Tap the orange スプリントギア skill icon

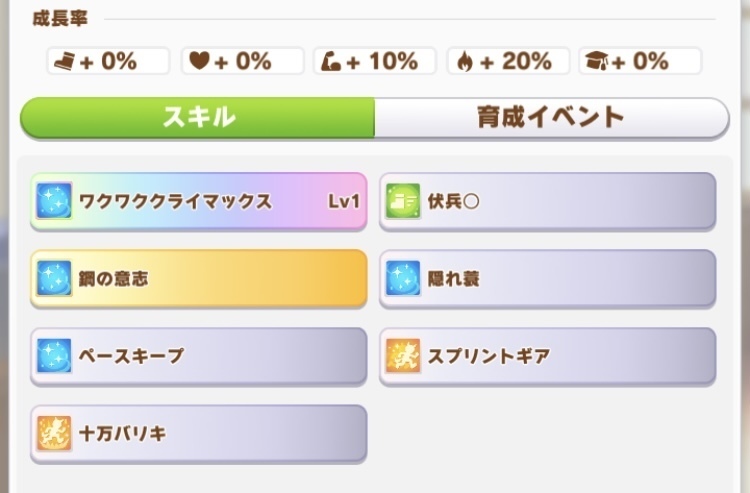point(403,356)
